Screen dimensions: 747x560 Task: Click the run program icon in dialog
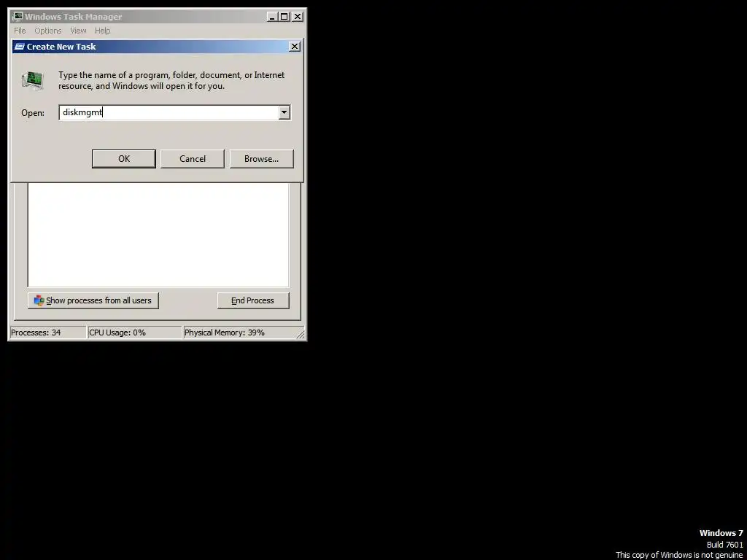[33, 80]
